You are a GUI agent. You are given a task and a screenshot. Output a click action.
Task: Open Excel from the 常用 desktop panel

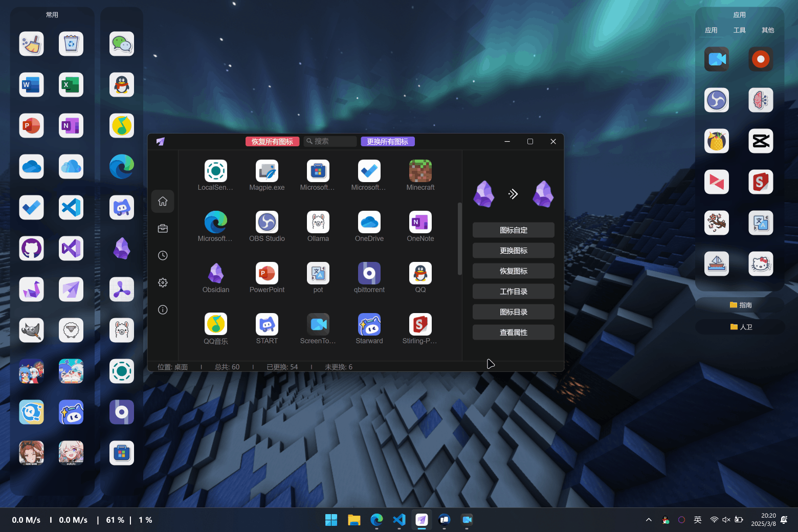(71, 85)
